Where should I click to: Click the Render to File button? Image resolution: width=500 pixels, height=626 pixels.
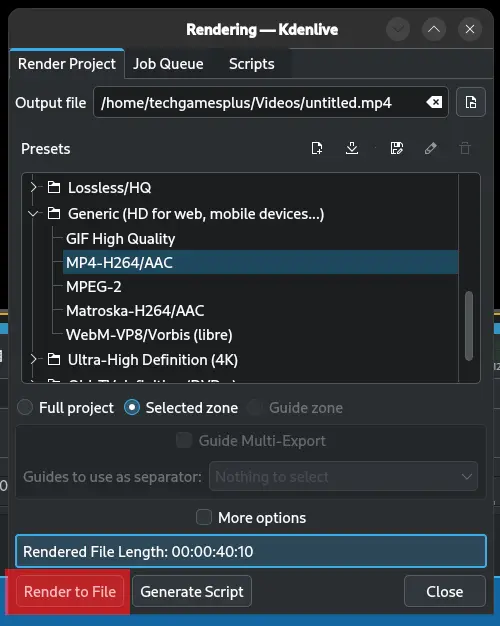pyautogui.click(x=70, y=591)
